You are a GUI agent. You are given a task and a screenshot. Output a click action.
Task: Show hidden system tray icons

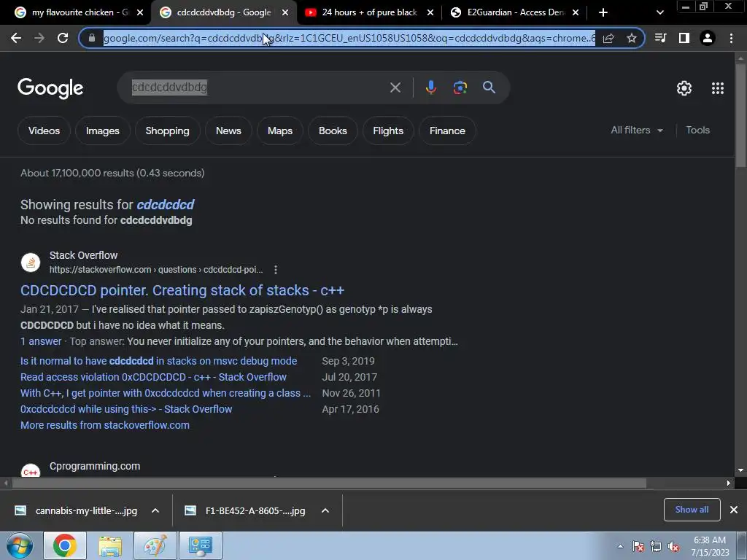pos(620,546)
